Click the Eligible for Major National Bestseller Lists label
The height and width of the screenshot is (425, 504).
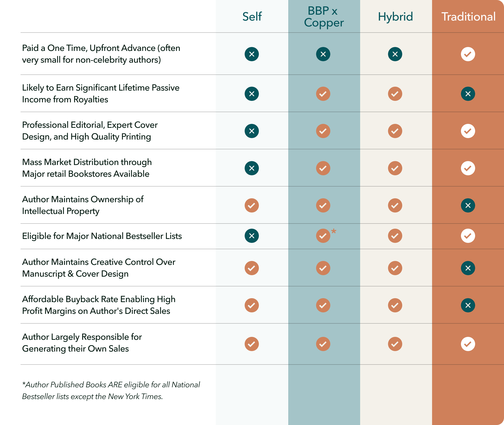click(102, 236)
